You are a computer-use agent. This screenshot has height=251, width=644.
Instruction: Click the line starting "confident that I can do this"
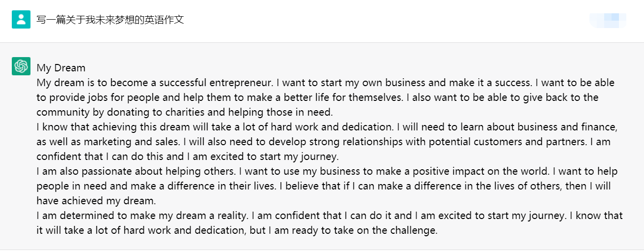(x=188, y=157)
